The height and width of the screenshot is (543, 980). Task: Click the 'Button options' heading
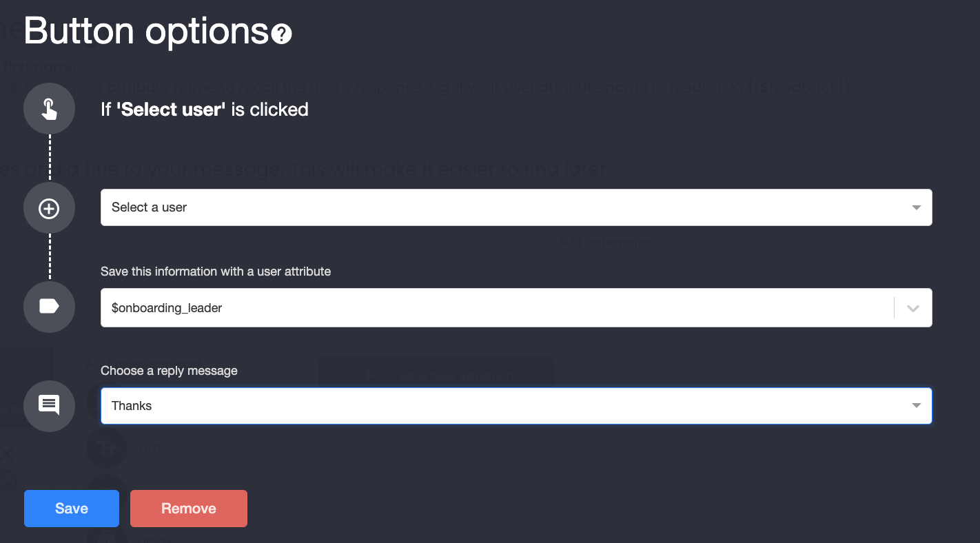click(x=146, y=31)
